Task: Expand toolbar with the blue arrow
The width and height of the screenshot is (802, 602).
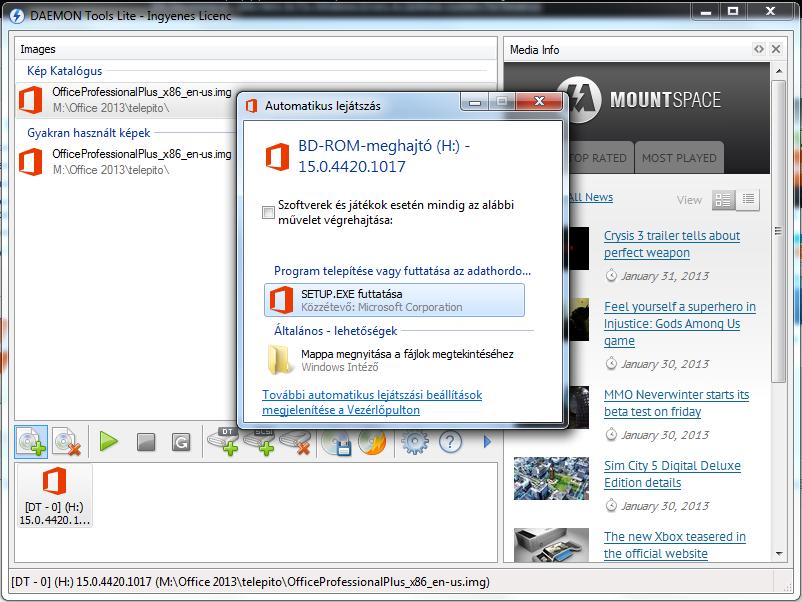Action: tap(487, 441)
